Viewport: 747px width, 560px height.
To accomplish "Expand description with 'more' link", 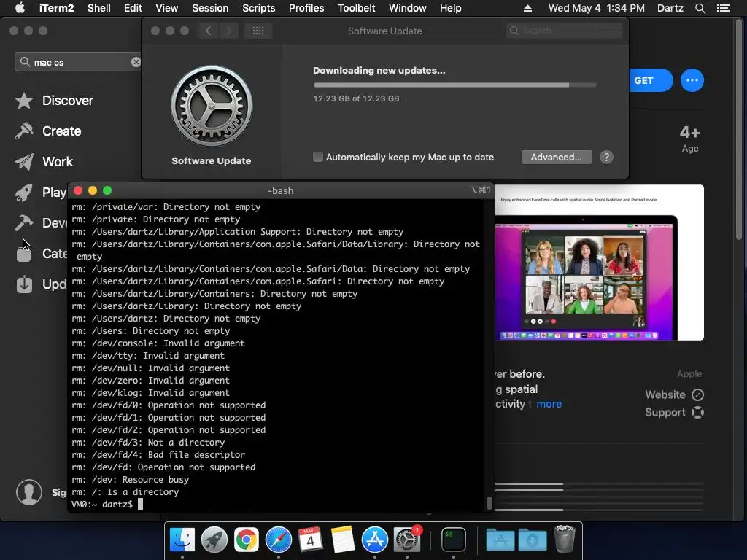I will [x=549, y=404].
